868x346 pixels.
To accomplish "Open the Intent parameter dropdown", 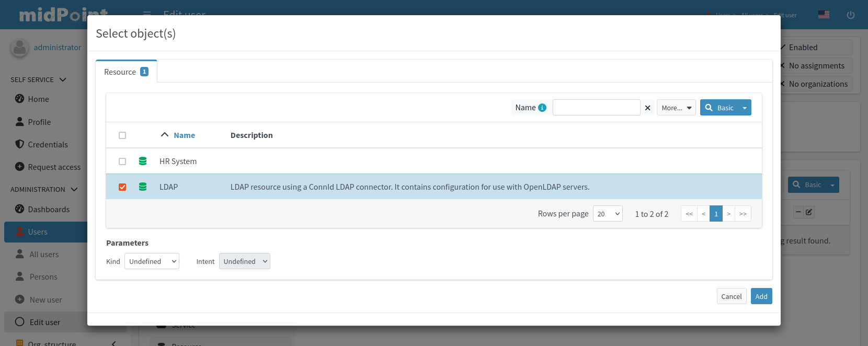I will point(245,261).
